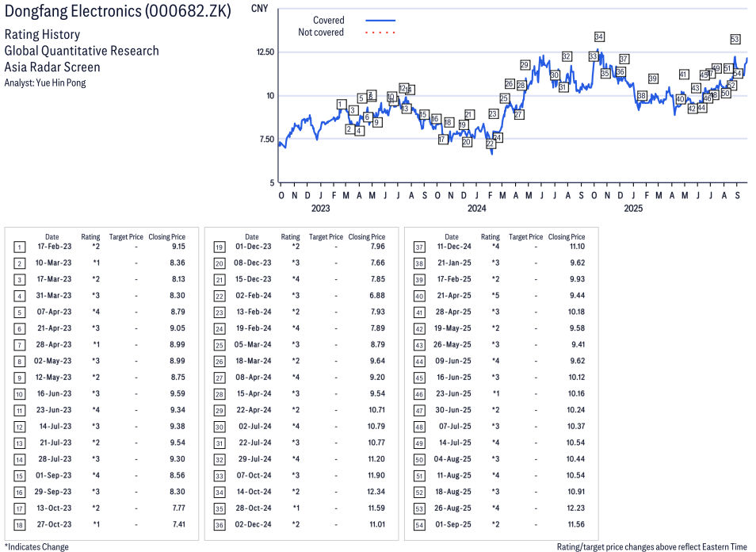Click the date 02-Feb-24

pos(254,295)
